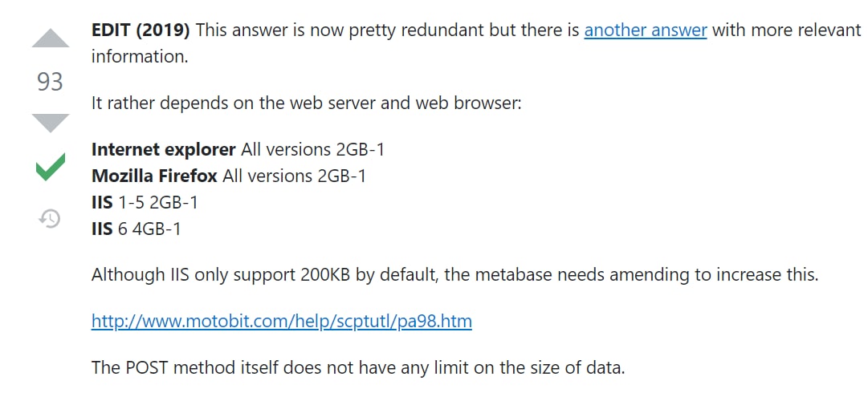
Task: Click the "2GB-1" value beside Mozilla Firefox
Action: click(x=342, y=176)
